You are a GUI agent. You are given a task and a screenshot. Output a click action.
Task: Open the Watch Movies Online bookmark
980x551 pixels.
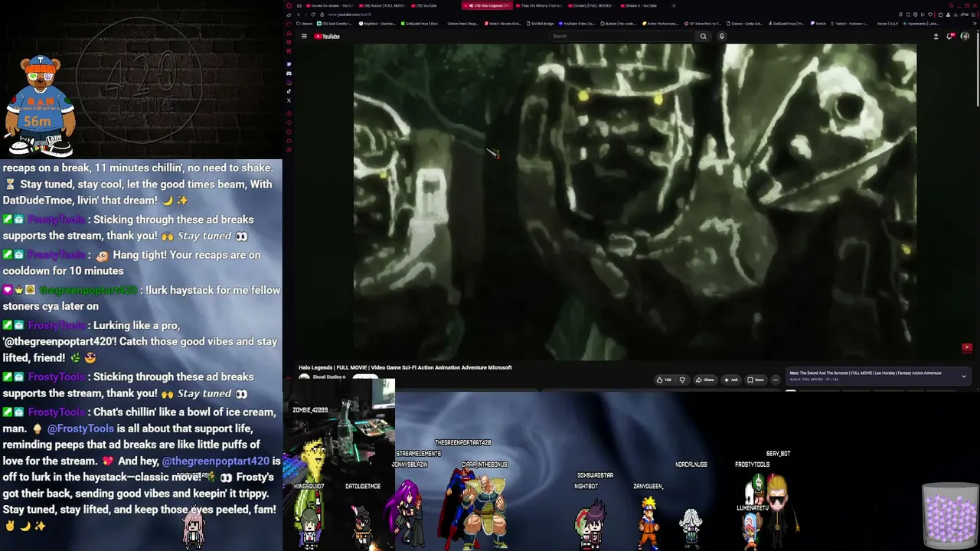click(503, 24)
